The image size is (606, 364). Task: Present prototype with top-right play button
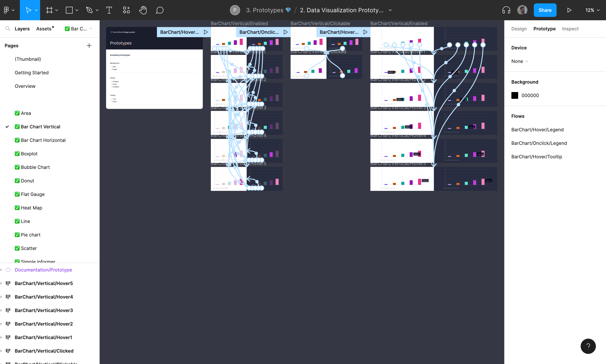569,10
